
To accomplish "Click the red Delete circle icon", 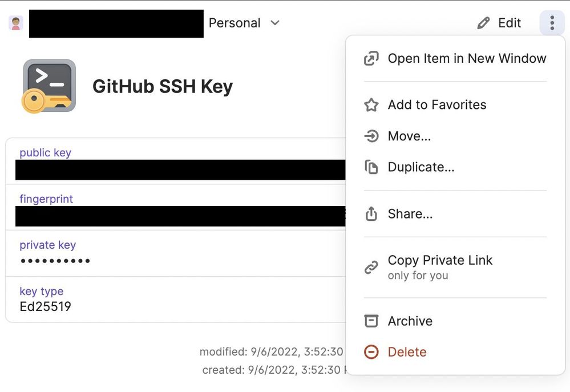I will tap(371, 352).
